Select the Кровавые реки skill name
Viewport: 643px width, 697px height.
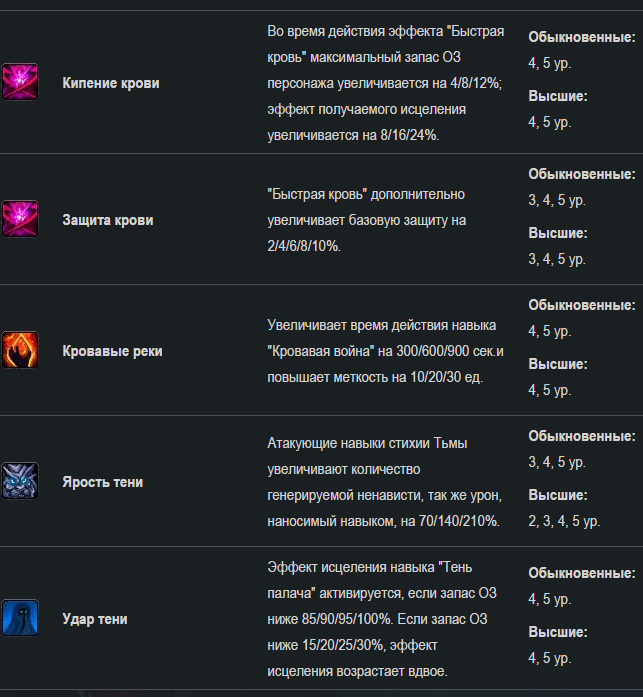(x=112, y=351)
